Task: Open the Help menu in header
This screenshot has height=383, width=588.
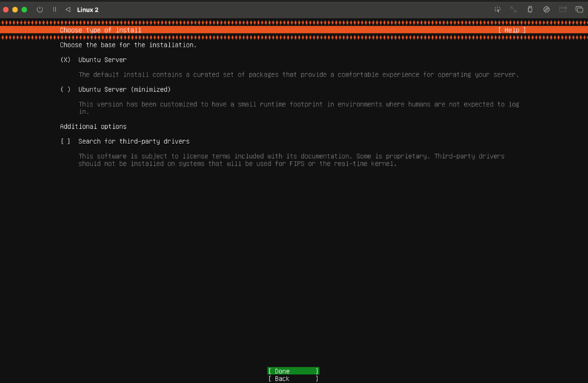Action: pyautogui.click(x=512, y=30)
